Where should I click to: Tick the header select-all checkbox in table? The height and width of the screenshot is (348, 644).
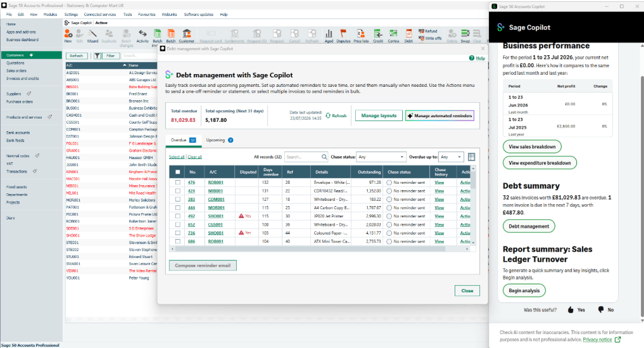178,172
